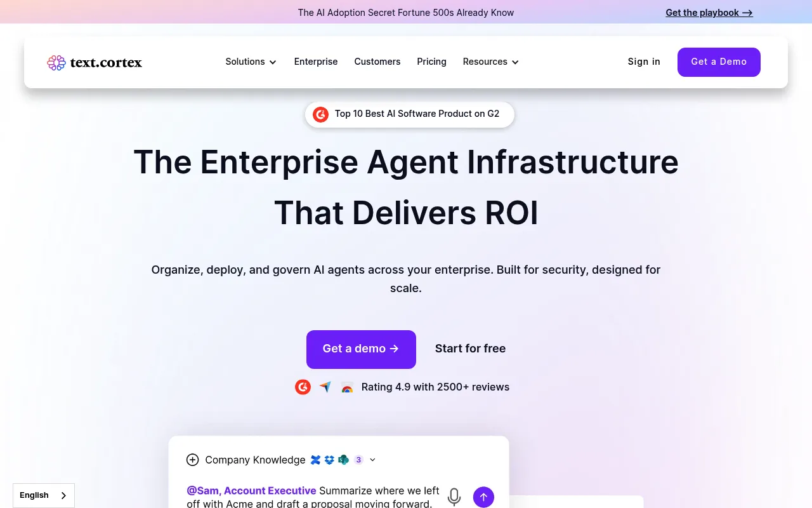Expand the Company Knowledge sources chevron

[x=372, y=460]
